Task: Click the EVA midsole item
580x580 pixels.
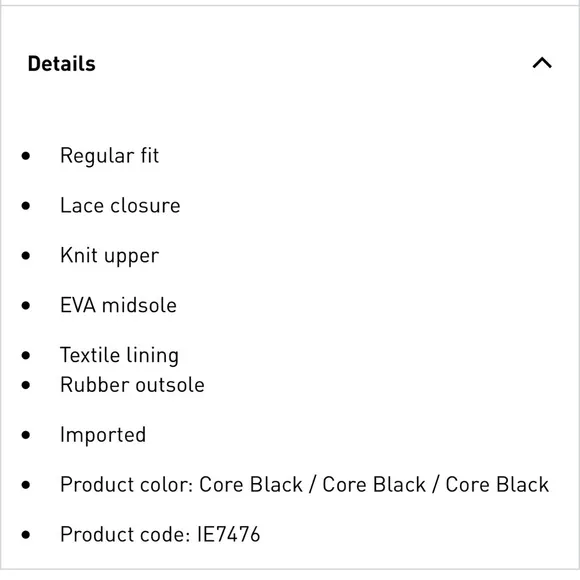Action: tap(118, 305)
